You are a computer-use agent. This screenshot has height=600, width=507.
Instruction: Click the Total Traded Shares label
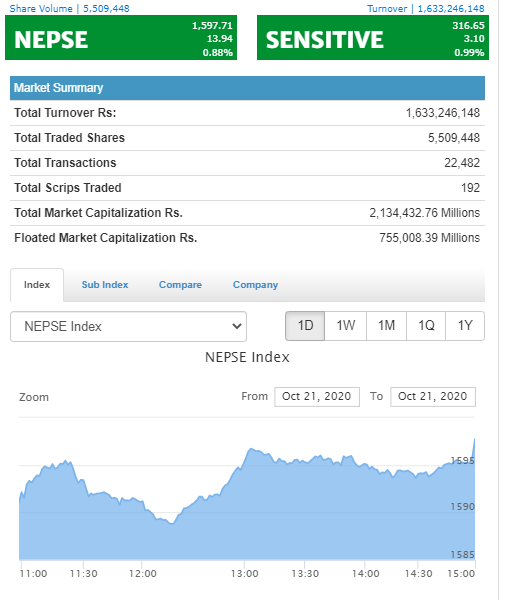click(x=69, y=138)
